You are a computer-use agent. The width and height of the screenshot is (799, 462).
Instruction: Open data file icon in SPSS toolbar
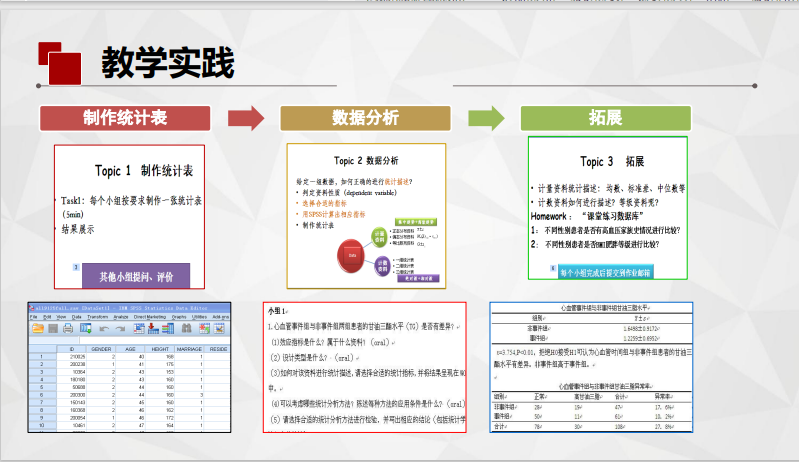[38, 328]
